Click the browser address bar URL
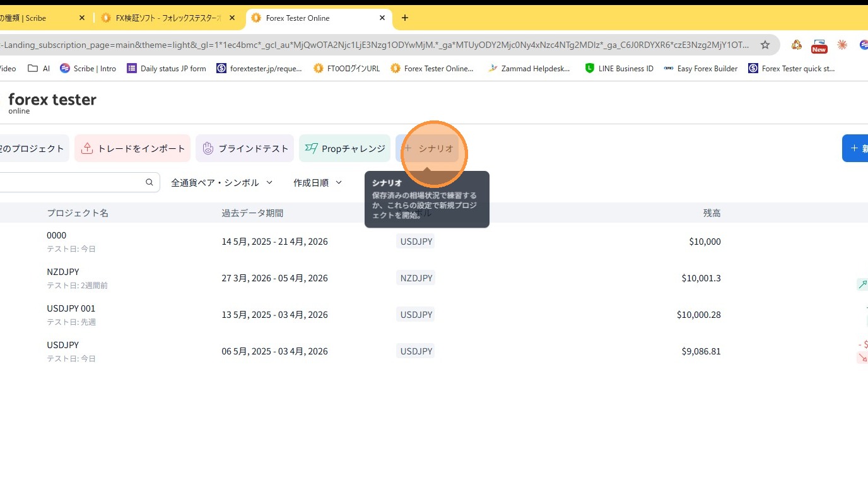Viewport: 868px width, 485px height. click(376, 45)
